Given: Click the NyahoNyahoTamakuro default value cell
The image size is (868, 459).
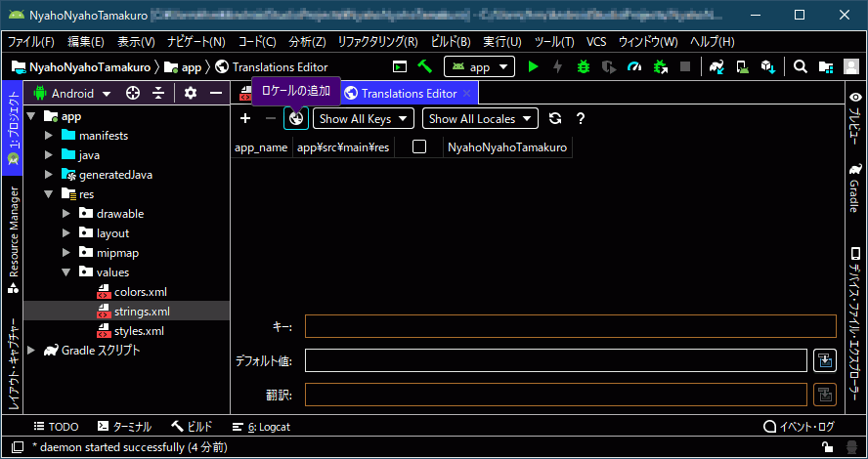Looking at the screenshot, I should pos(507,147).
